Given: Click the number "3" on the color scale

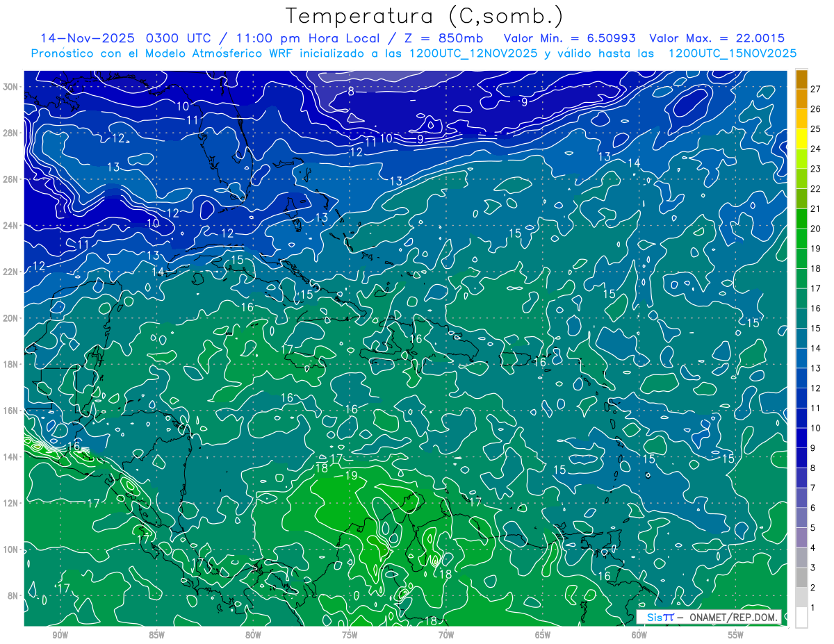Looking at the screenshot, I should pos(812,568).
